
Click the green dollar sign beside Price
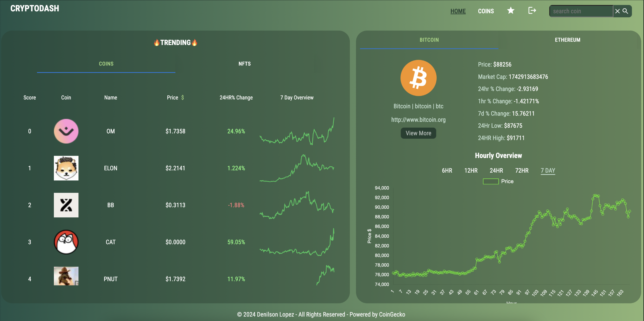pos(183,98)
